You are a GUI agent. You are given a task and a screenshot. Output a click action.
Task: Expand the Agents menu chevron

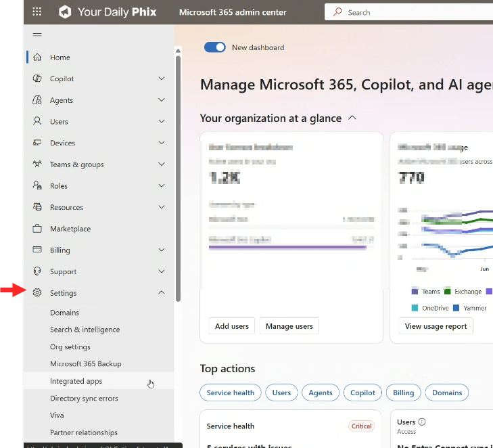(162, 100)
